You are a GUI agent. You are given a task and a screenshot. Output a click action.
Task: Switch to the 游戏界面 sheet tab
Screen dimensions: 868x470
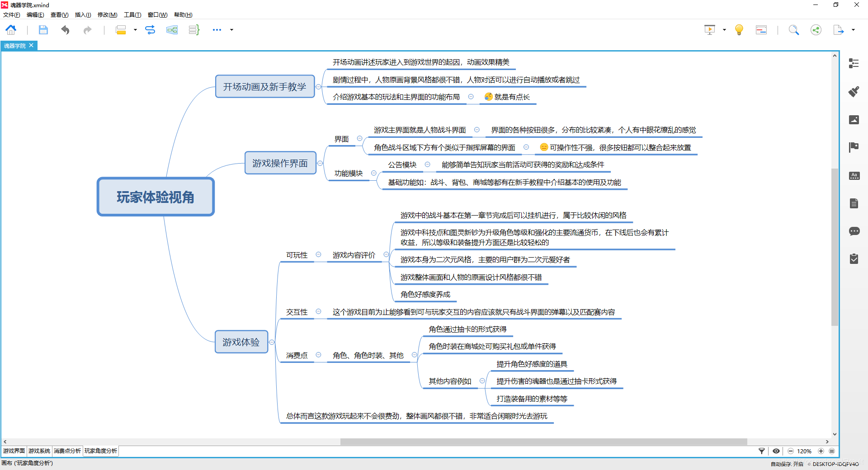(14, 451)
